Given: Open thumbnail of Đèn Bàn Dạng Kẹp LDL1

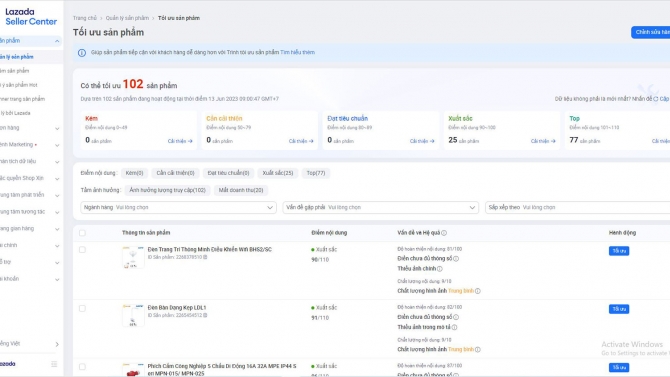Looking at the screenshot, I should [x=133, y=315].
